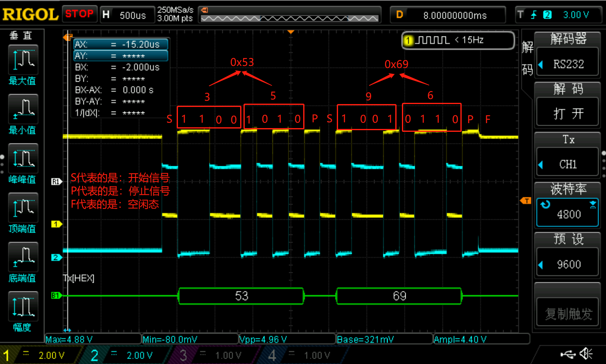Click the frequency counter square wave icon

[x=432, y=40]
